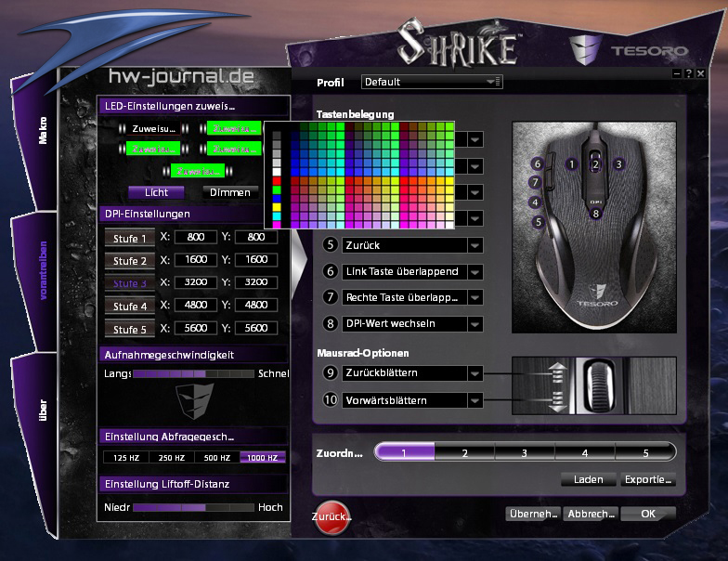
Task: Select profile slot 2 in Zuordn bar
Action: pyautogui.click(x=464, y=451)
